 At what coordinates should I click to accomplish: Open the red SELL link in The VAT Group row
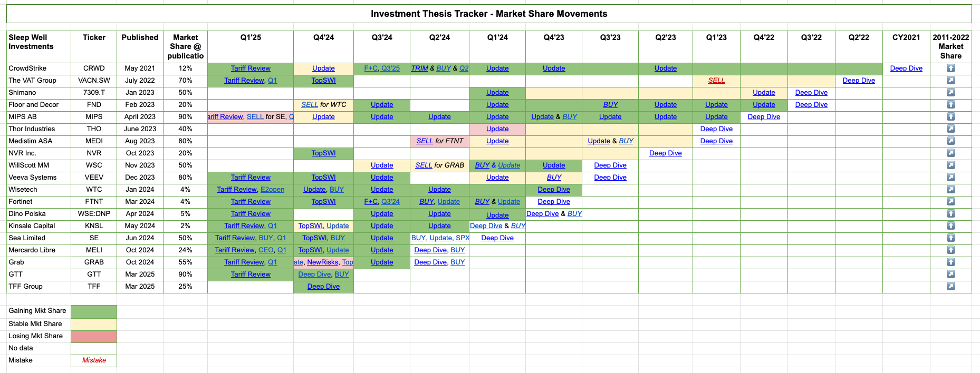(x=716, y=80)
